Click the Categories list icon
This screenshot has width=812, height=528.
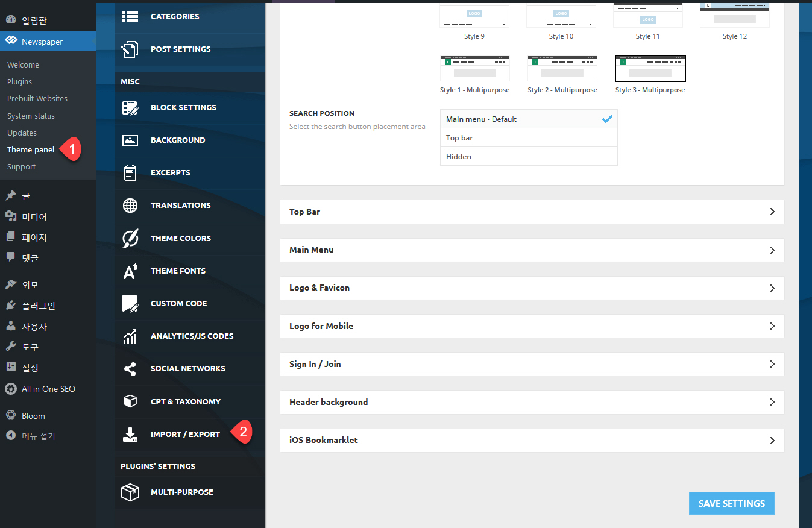point(130,16)
